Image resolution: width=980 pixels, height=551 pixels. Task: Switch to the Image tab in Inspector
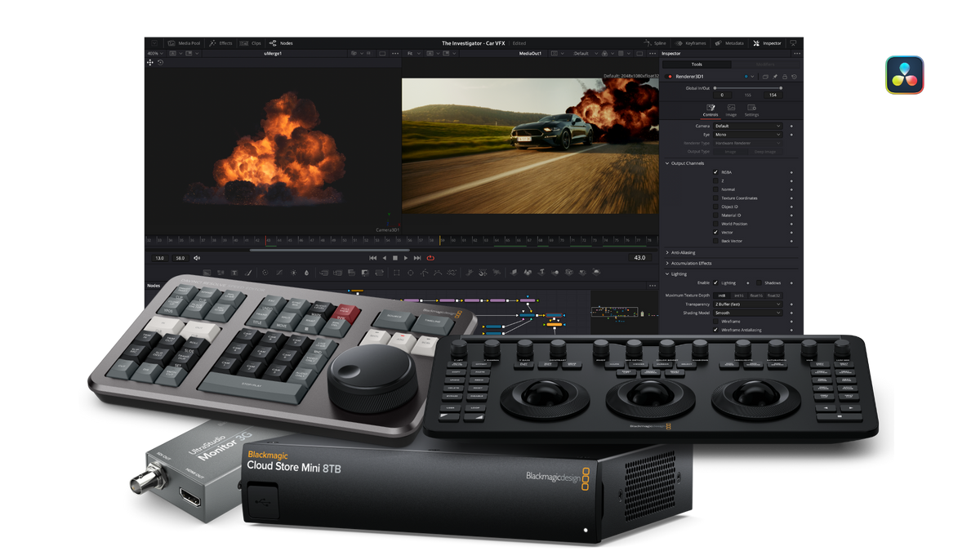[x=731, y=113]
